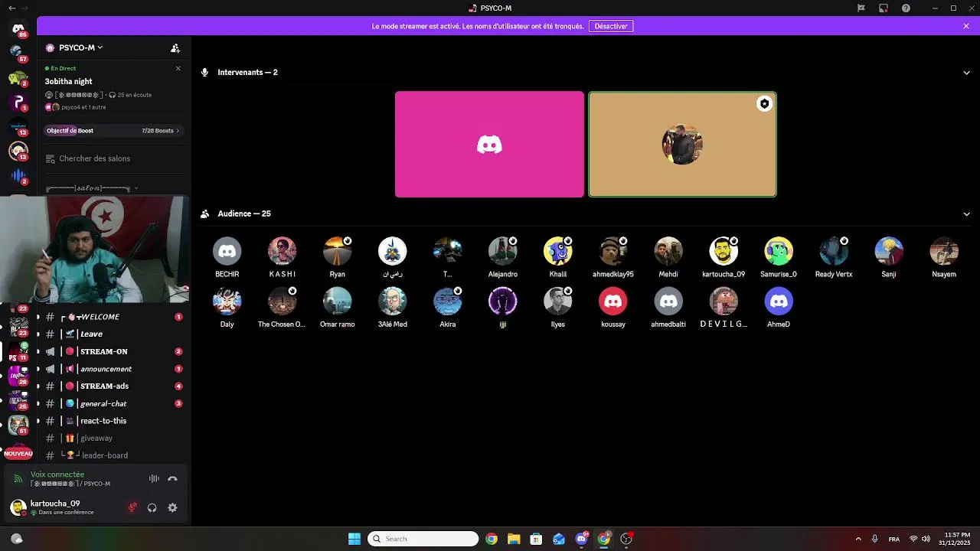Open the react-to-this channel
The image size is (980, 551).
tap(113, 421)
